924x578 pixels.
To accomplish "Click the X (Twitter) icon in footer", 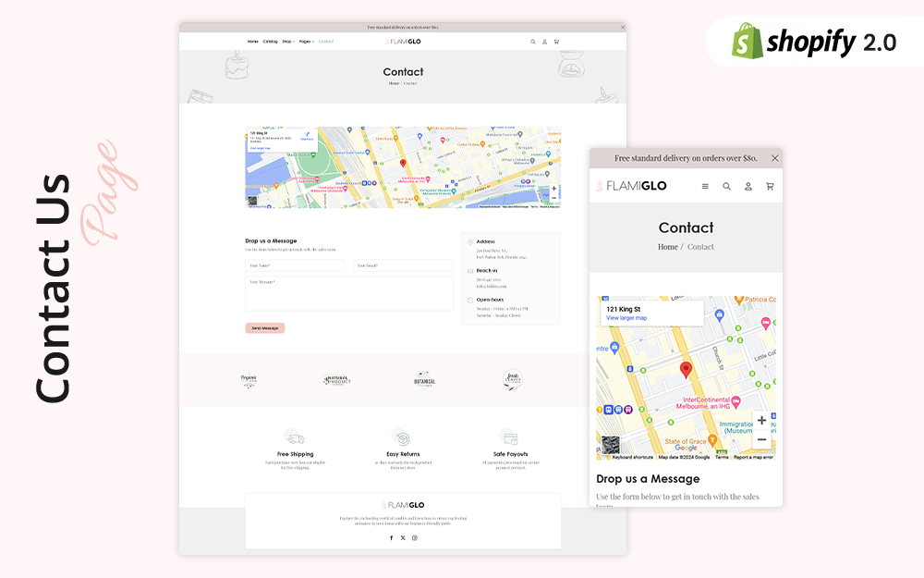I will coord(403,537).
